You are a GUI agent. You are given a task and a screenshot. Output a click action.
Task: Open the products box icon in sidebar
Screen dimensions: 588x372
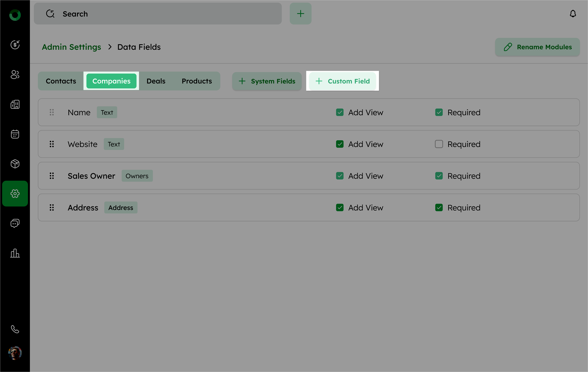(x=15, y=164)
